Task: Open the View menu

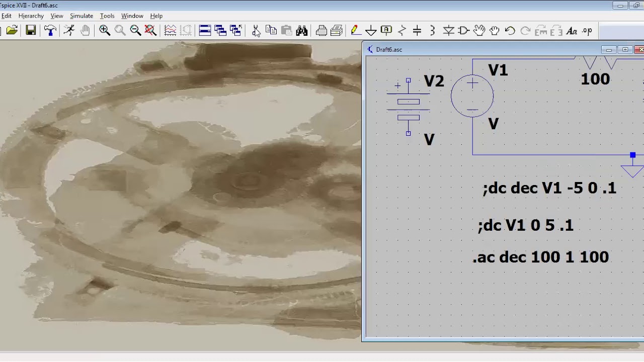Action: point(57,16)
